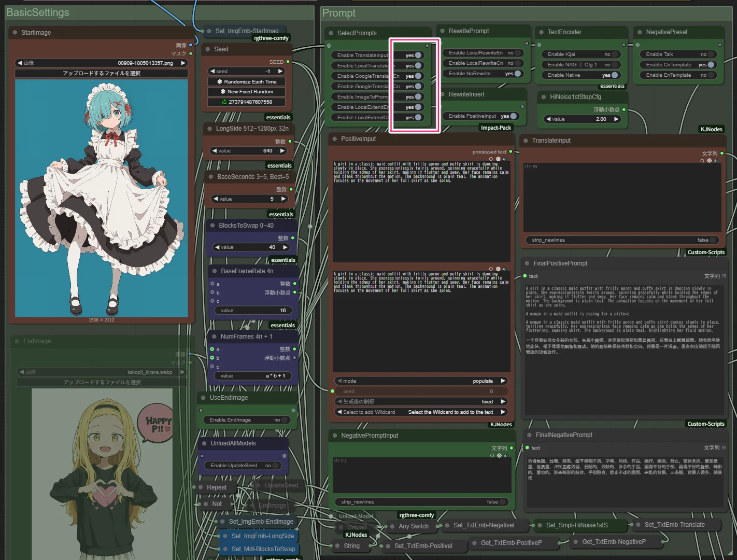
Task: Click the speaker icon in NegativePromptInput
Action: [505, 456]
